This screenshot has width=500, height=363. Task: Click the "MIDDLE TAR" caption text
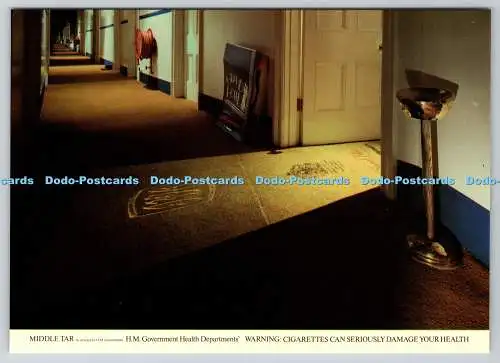click(52, 339)
